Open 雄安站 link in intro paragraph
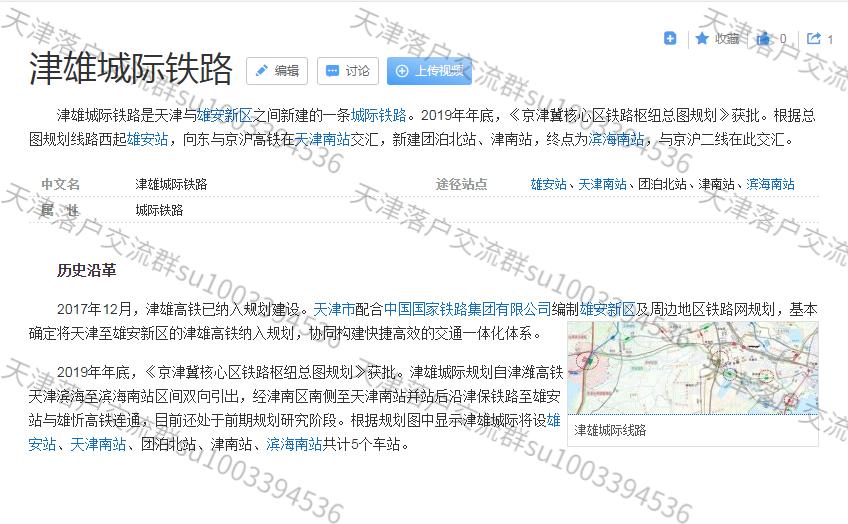This screenshot has width=848, height=524. [148, 140]
